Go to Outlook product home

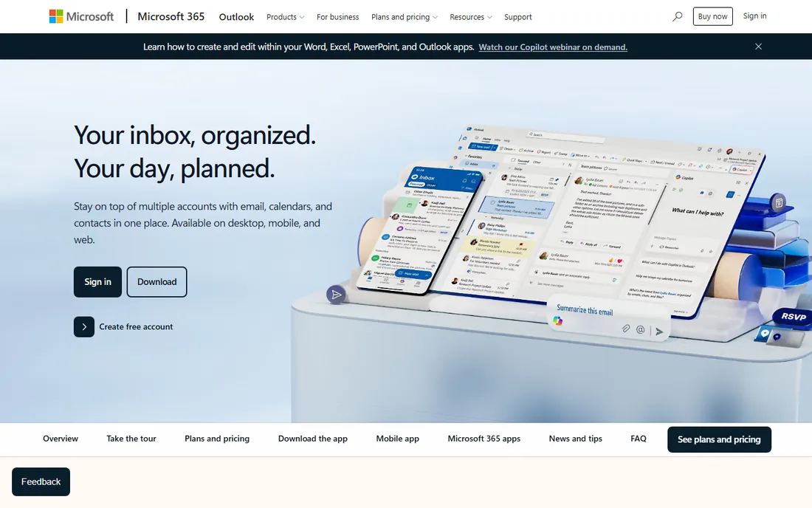[x=236, y=17]
